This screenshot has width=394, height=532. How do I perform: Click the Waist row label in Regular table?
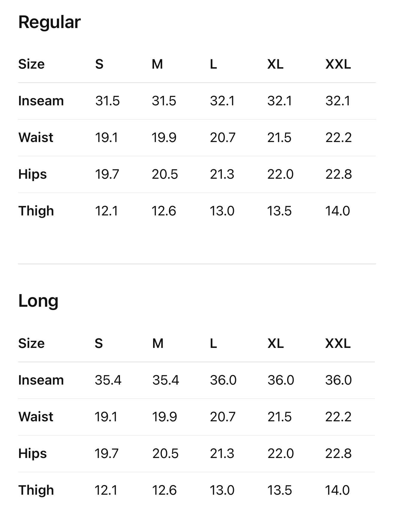click(x=36, y=138)
